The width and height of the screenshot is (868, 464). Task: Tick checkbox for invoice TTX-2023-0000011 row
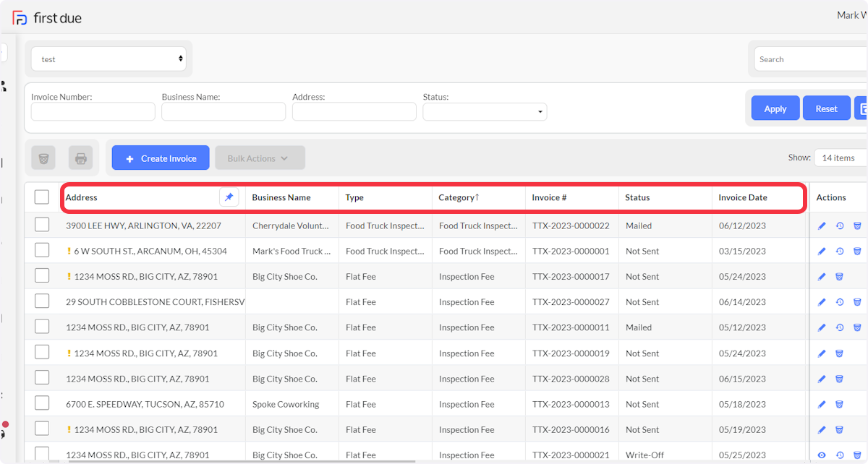pyautogui.click(x=42, y=327)
